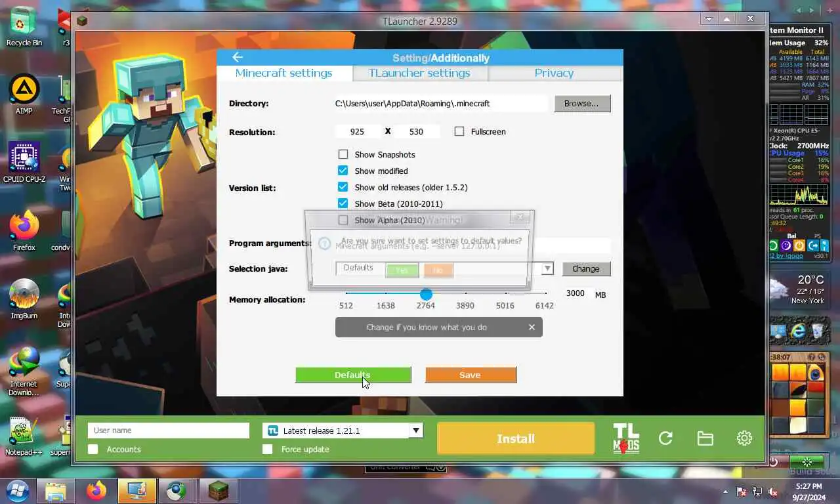Select the ImgBurn desktop icon
Screen dimensions: 840x504
[24, 299]
